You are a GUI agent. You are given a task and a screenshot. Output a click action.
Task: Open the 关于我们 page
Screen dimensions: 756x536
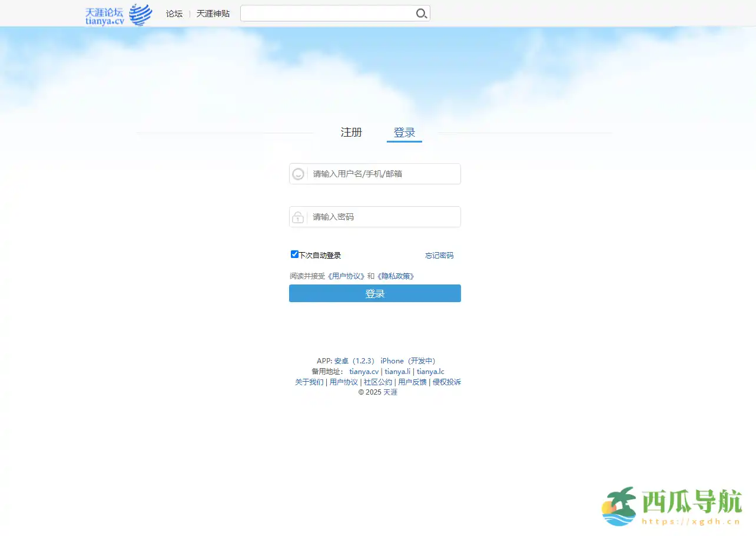pyautogui.click(x=309, y=382)
